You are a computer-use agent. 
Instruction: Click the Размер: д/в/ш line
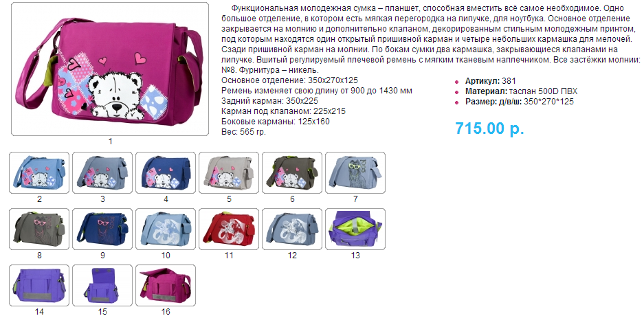click(x=519, y=102)
